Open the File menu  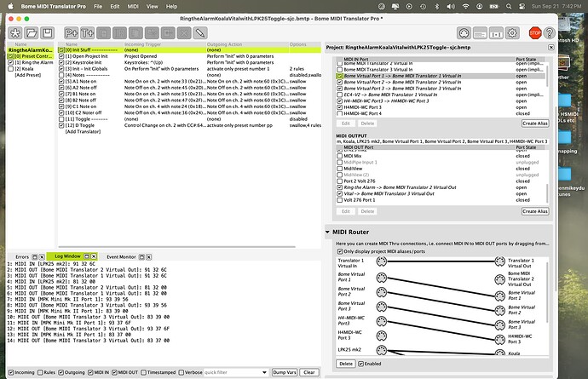tap(98, 6)
